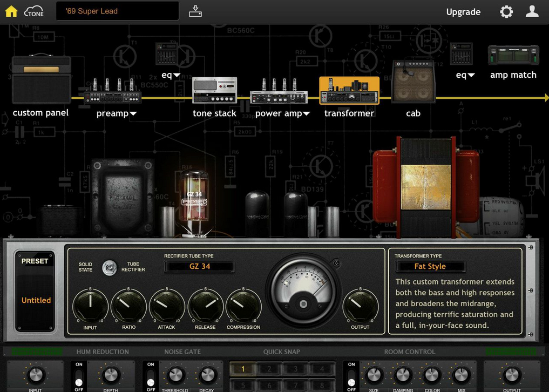549x392 pixels.
Task: Click the Room Control MIX knob
Action: tap(462, 375)
